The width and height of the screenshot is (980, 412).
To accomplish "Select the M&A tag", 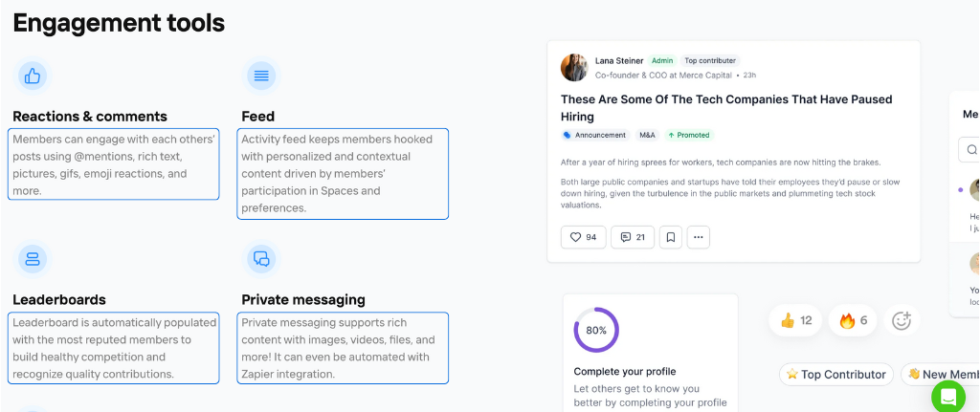I will click(647, 135).
